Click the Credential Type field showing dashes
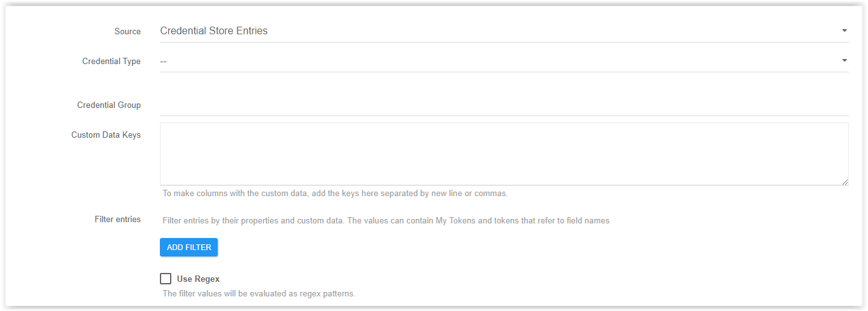Screen dimensions: 868x311 (504, 61)
